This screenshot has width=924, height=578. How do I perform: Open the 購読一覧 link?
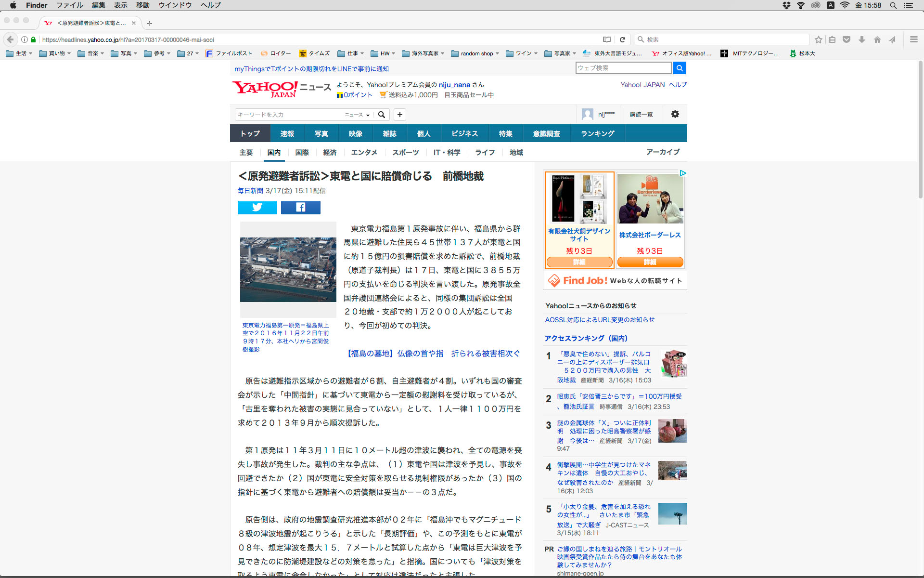(641, 114)
